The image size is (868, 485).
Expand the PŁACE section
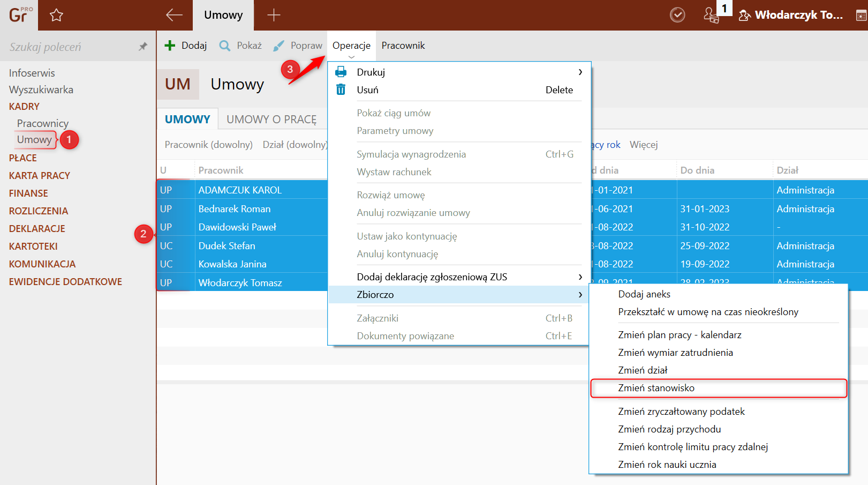[23, 158]
